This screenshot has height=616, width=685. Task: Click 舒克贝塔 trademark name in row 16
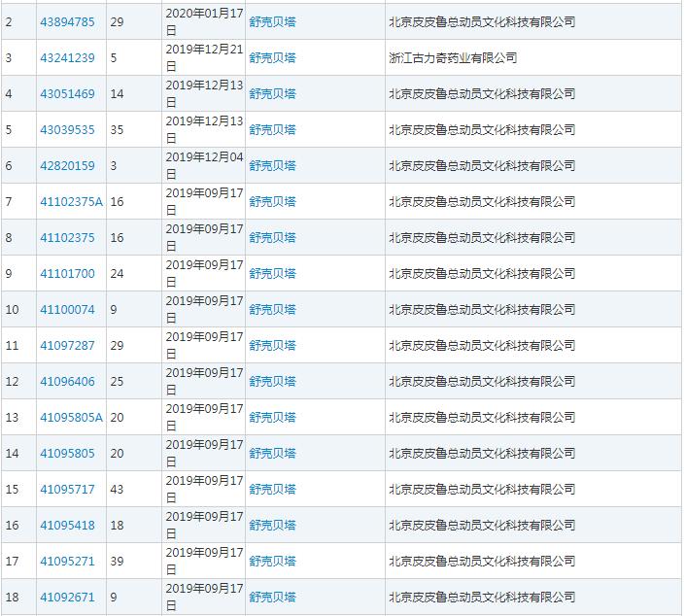pos(272,525)
